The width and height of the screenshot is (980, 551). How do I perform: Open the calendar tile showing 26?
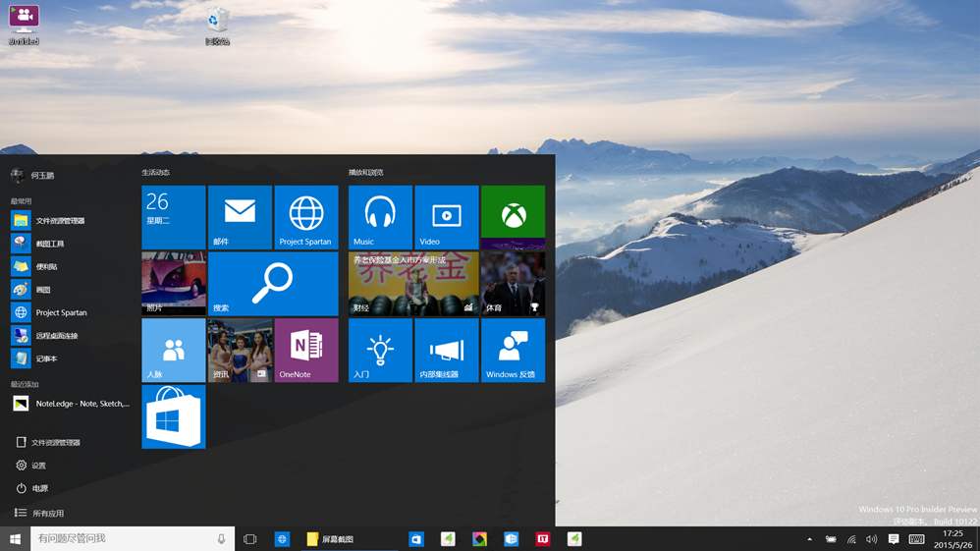pyautogui.click(x=174, y=217)
